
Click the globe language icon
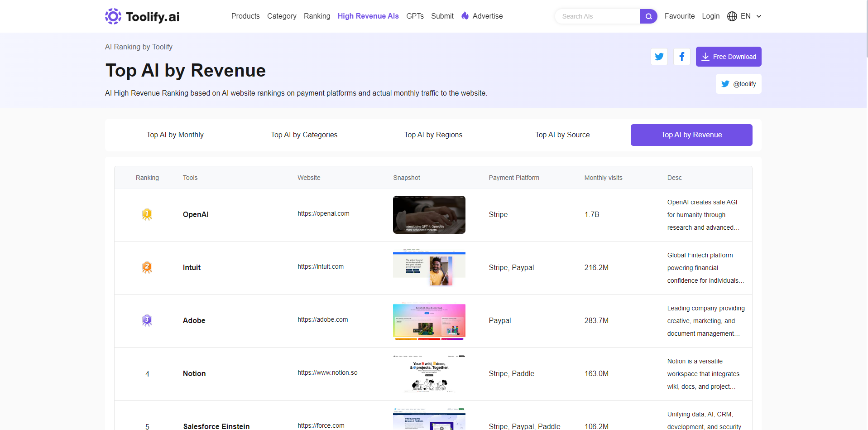coord(732,16)
